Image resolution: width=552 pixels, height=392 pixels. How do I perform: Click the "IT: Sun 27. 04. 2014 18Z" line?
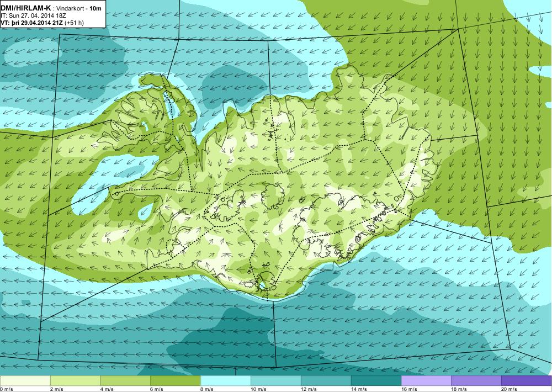point(34,16)
